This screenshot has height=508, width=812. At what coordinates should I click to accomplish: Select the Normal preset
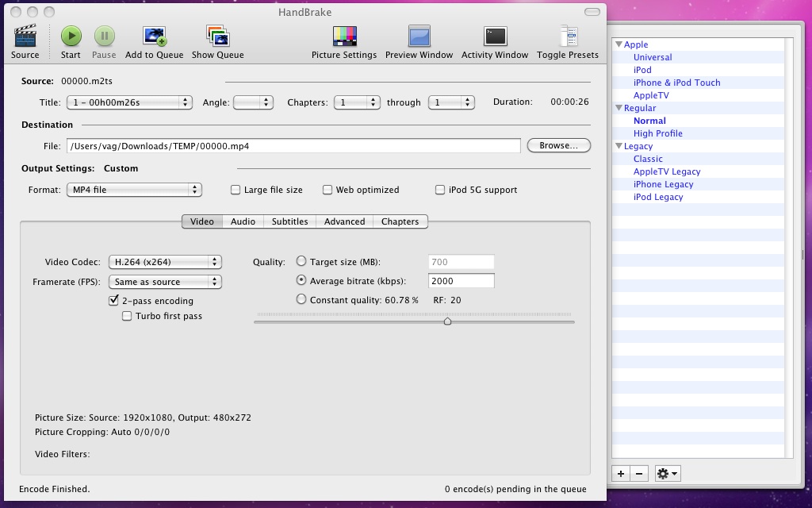649,121
